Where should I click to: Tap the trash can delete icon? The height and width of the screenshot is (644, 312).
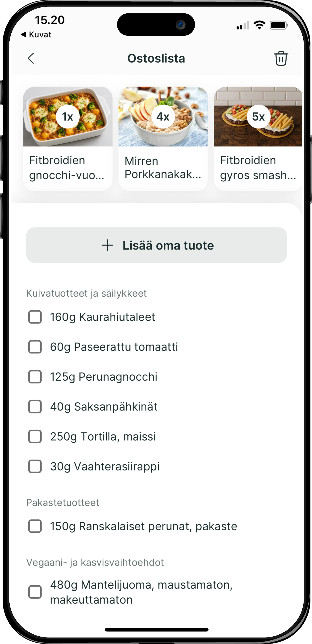pyautogui.click(x=281, y=58)
